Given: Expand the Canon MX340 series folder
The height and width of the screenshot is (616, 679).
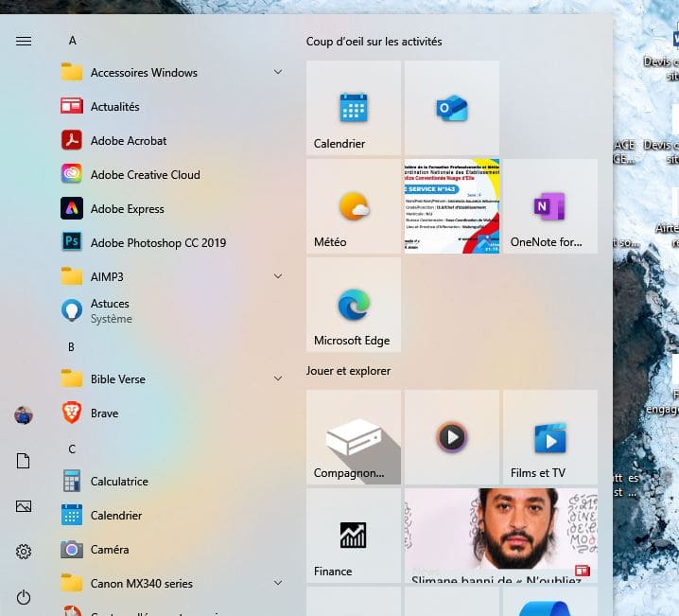Looking at the screenshot, I should coord(141,584).
